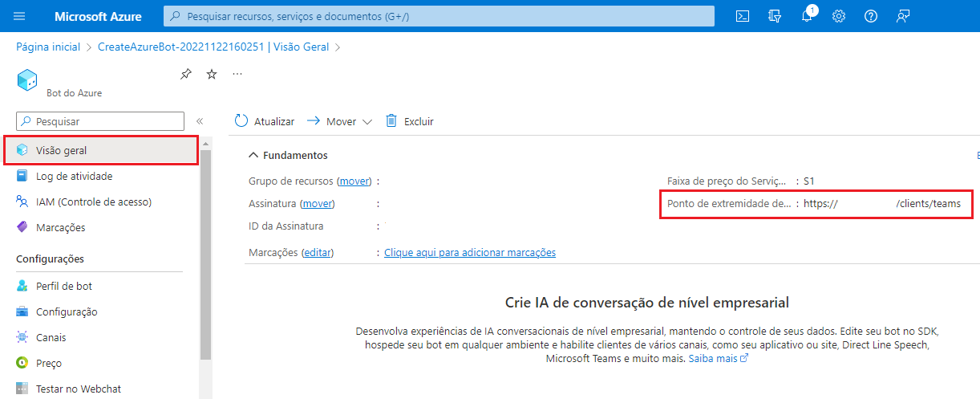Image resolution: width=980 pixels, height=399 pixels.
Task: Click the Excluir trash icon
Action: point(391,120)
